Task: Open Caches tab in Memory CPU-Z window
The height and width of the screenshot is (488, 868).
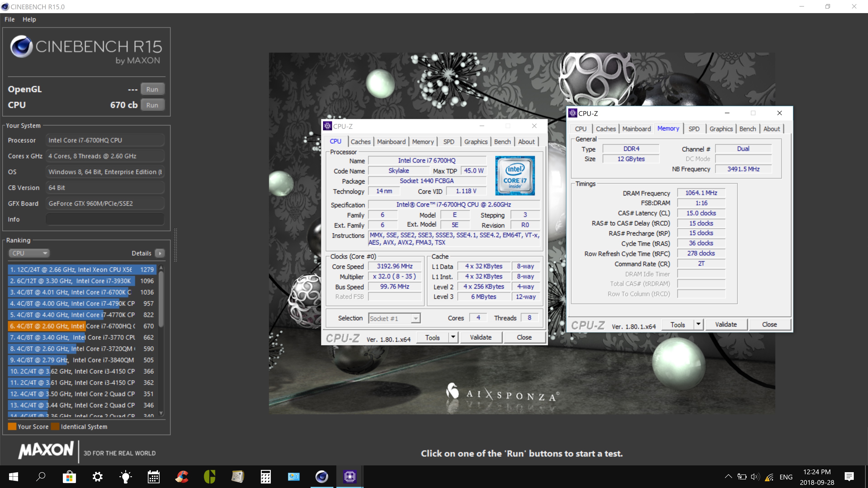Action: coord(606,129)
